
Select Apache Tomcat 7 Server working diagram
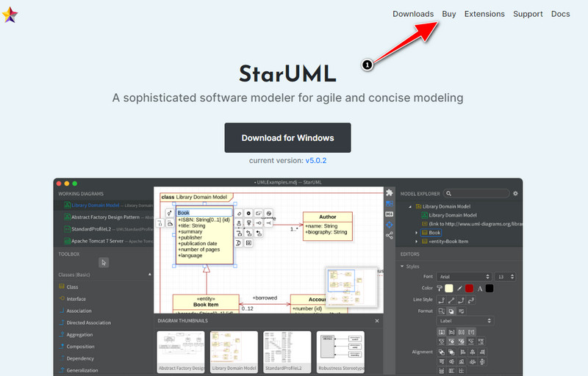coord(103,241)
